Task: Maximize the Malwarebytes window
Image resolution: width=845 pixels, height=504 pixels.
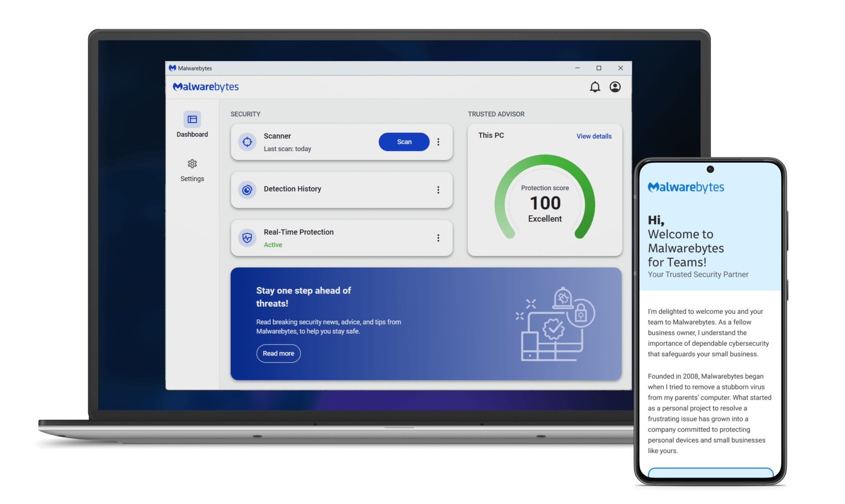Action: click(599, 68)
